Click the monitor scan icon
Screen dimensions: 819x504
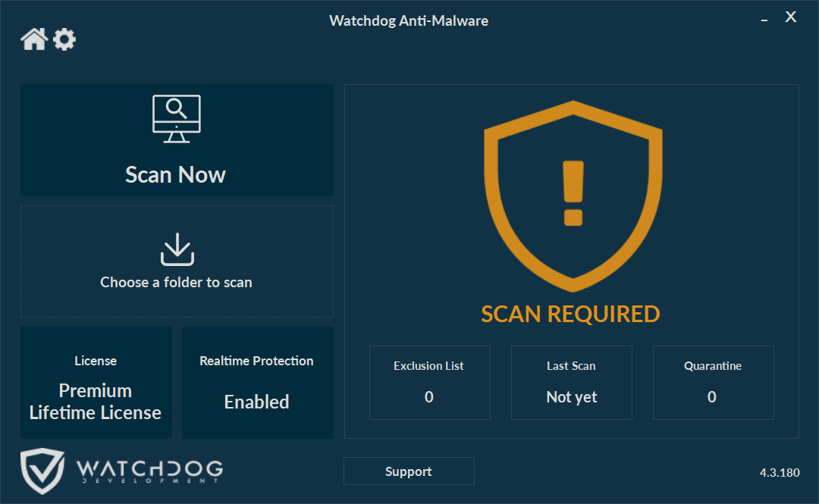tap(177, 118)
